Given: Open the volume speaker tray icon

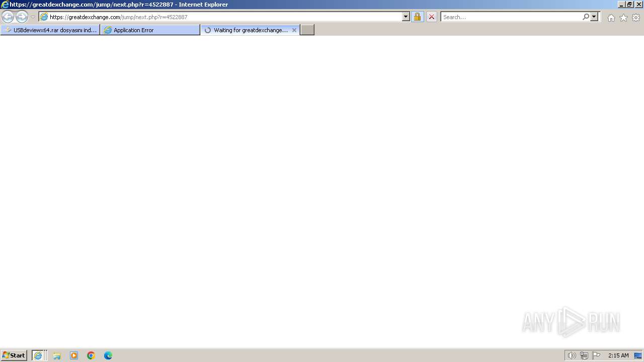Looking at the screenshot, I should click(x=572, y=355).
